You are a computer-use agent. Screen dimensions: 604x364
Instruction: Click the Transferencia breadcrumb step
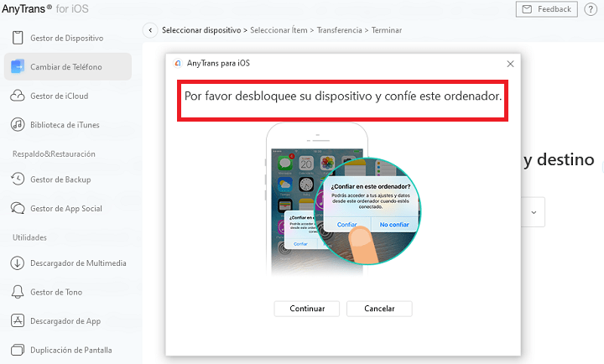(340, 30)
